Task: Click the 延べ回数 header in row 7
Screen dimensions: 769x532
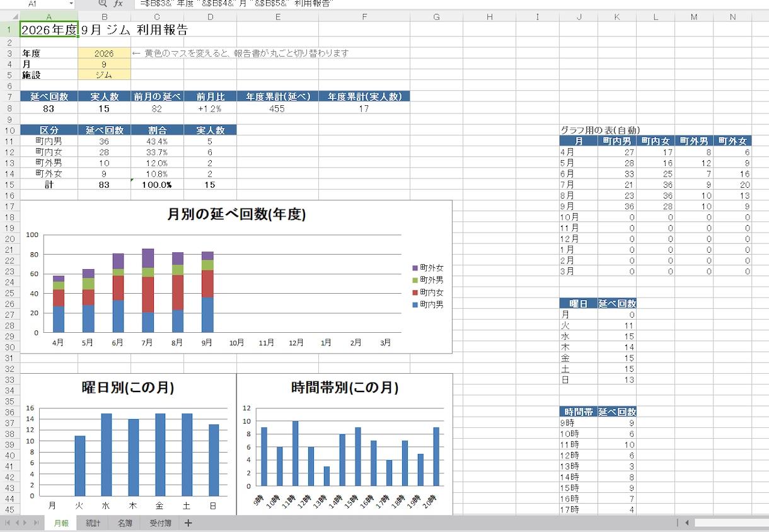Action: click(x=49, y=96)
